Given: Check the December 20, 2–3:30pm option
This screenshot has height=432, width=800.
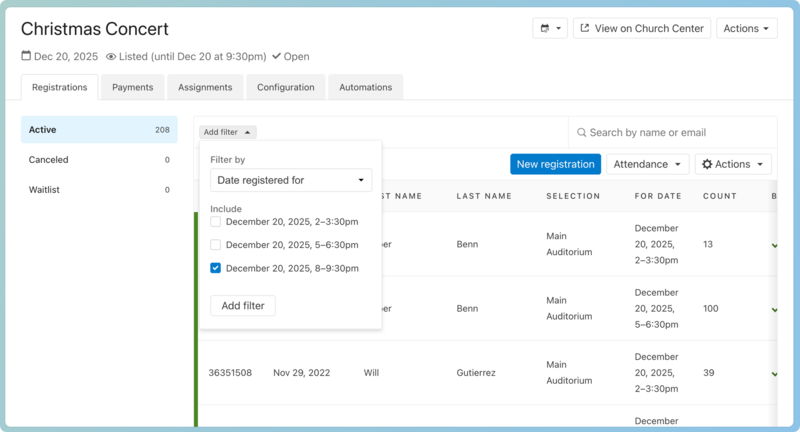Looking at the screenshot, I should (x=216, y=221).
